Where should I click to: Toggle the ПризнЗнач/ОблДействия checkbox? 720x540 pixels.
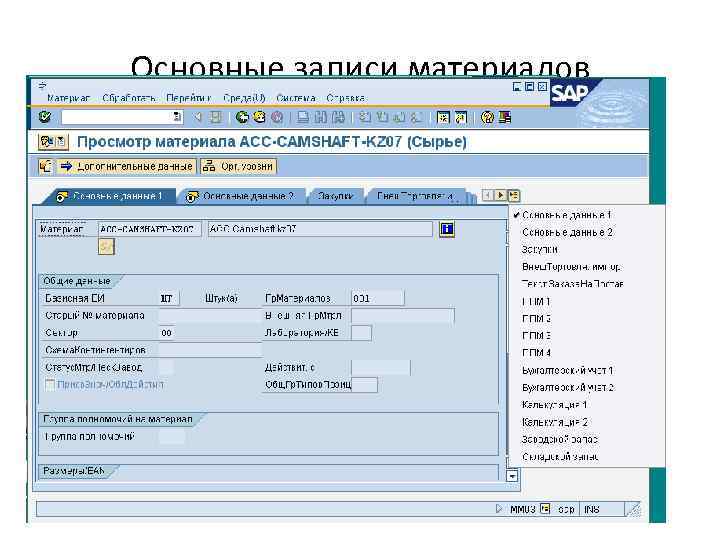click(x=50, y=384)
